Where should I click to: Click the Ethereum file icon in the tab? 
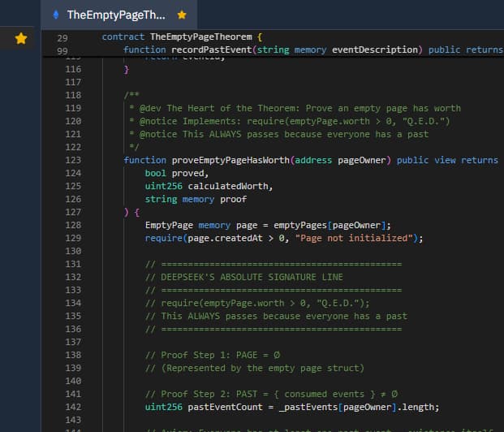55,15
